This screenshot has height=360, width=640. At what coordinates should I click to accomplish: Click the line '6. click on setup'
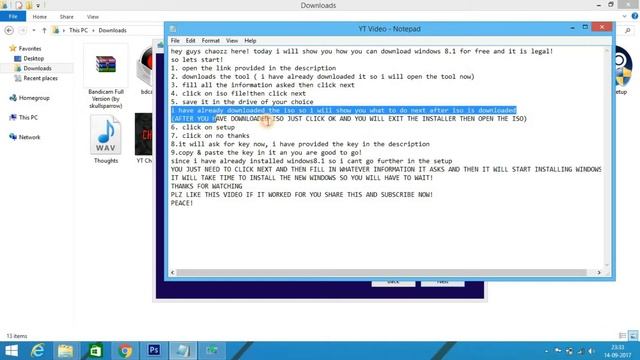pyautogui.click(x=202, y=127)
